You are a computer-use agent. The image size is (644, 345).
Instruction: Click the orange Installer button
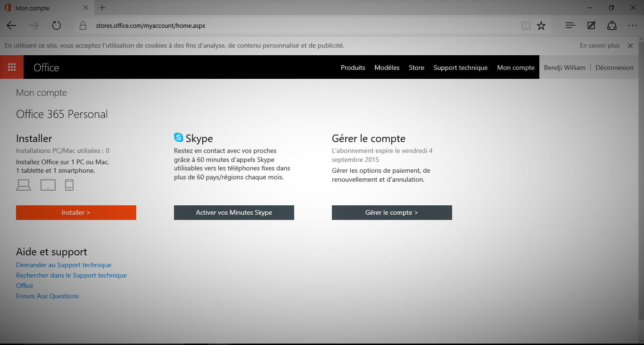[76, 212]
